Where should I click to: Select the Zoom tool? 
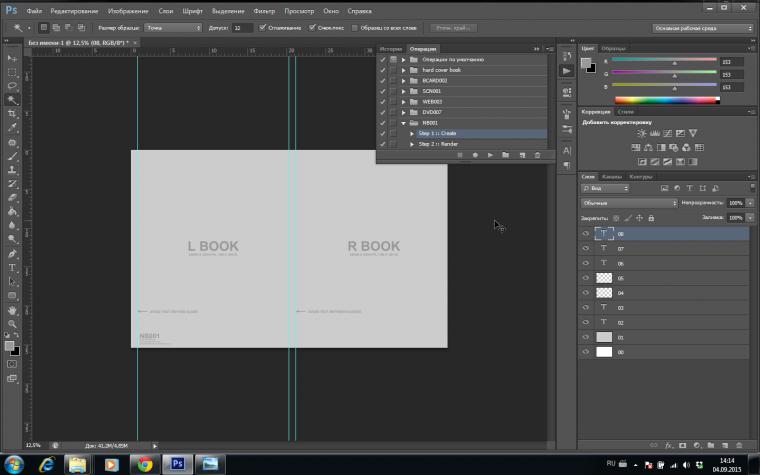click(x=12, y=324)
